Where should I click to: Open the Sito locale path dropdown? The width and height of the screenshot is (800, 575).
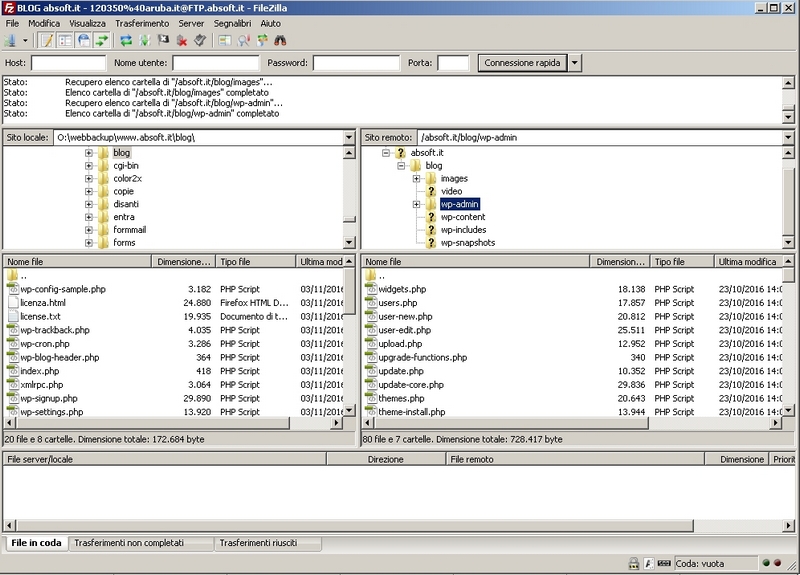pos(349,137)
